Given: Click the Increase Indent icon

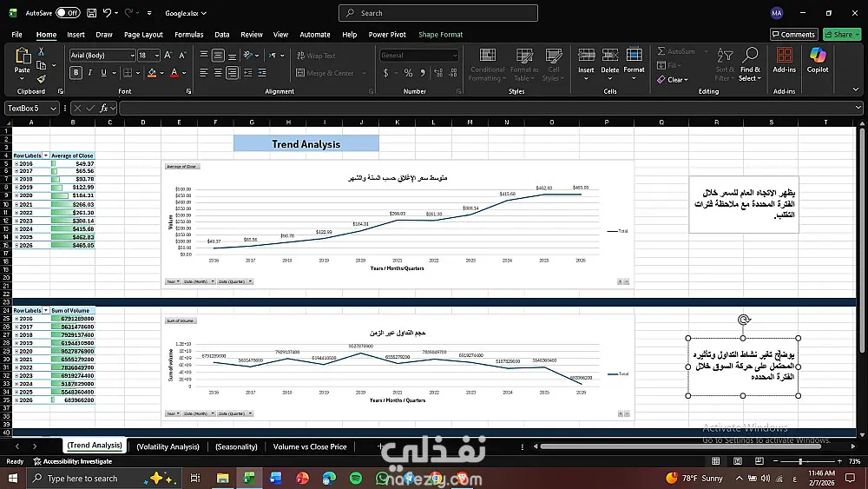Looking at the screenshot, I should [262, 73].
